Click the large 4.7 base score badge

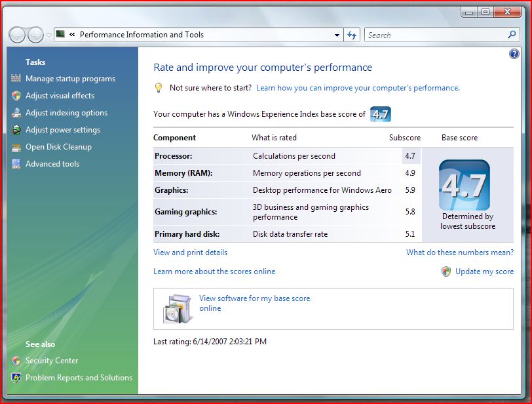[464, 185]
